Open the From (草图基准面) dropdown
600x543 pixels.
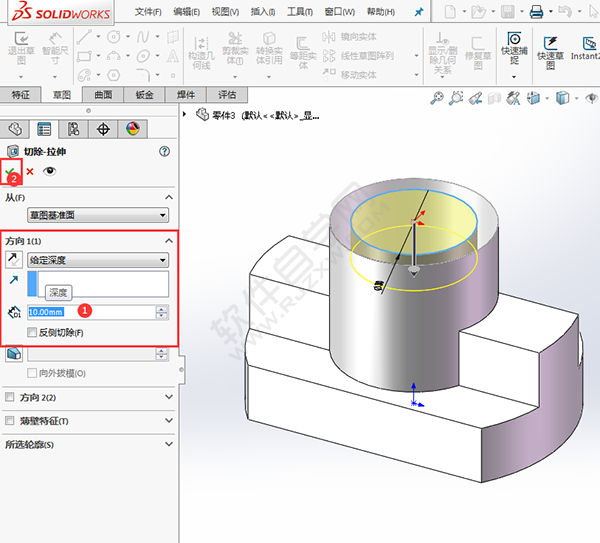click(98, 215)
